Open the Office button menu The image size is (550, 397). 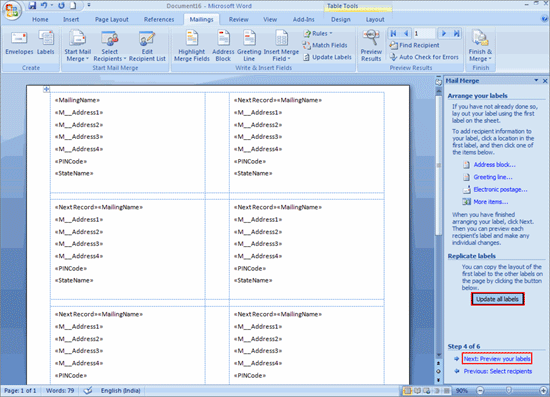[x=11, y=10]
